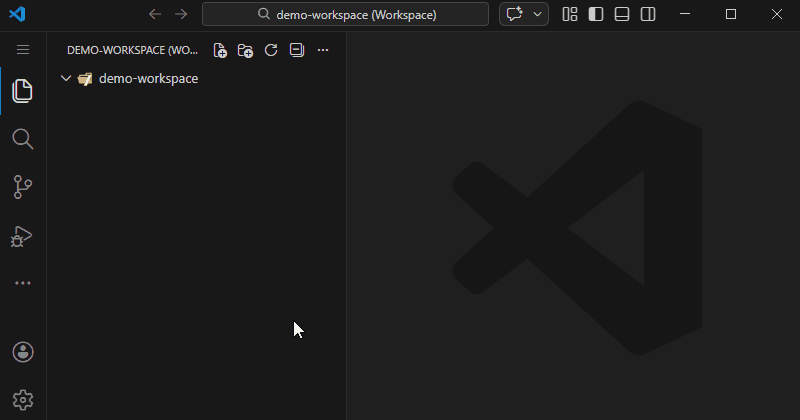
Task: Collapse the demo-workspace folder chevron
Action: (66, 79)
